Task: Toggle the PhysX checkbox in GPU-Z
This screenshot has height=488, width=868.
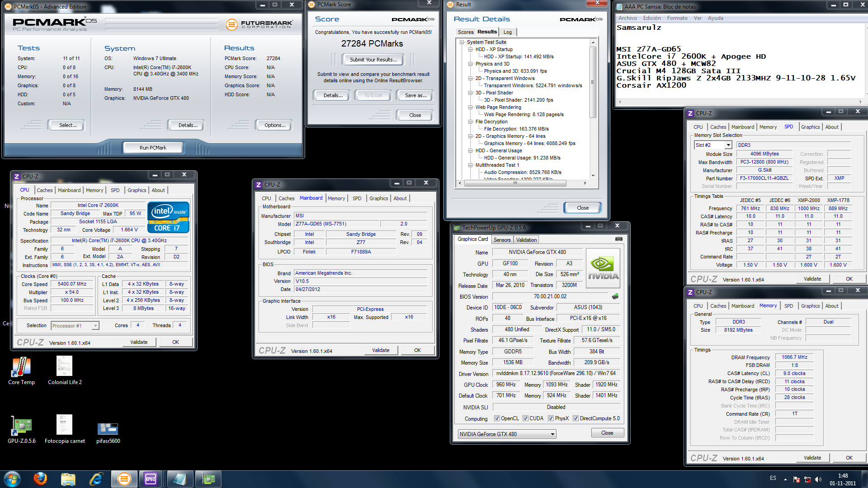Action: click(551, 418)
